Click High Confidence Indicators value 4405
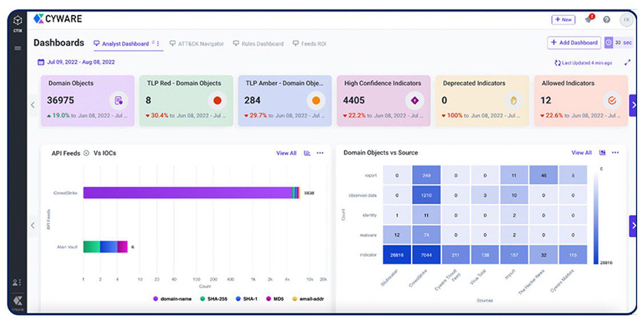 pos(354,100)
